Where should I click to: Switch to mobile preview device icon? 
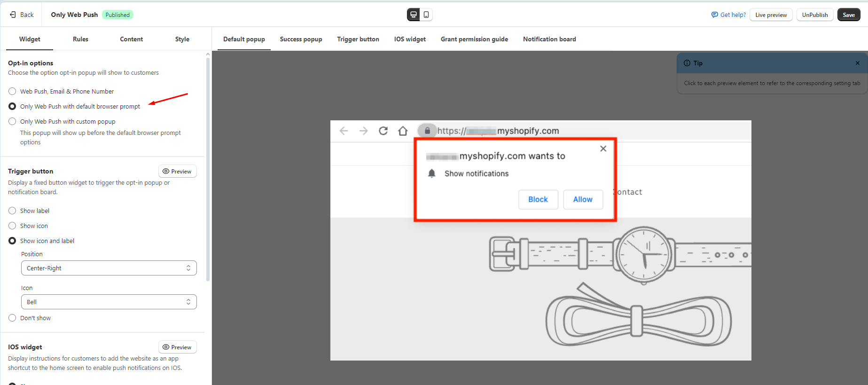tap(426, 15)
